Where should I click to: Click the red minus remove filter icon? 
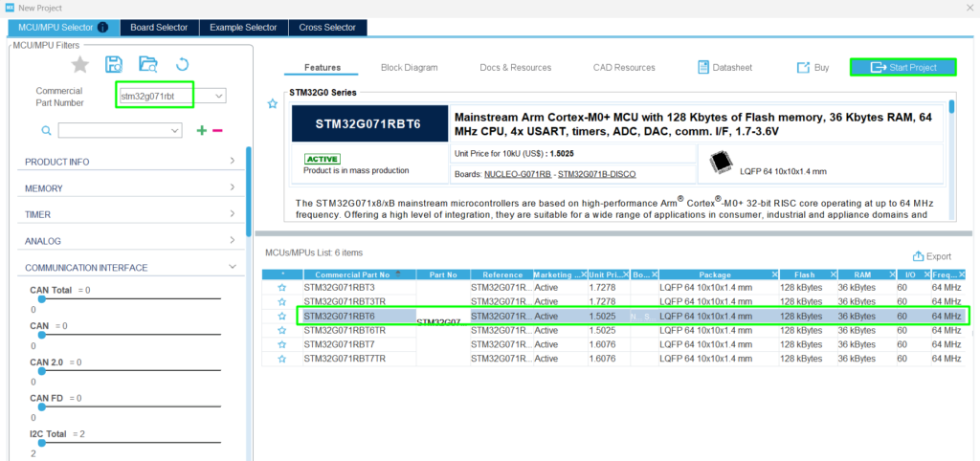tap(217, 130)
